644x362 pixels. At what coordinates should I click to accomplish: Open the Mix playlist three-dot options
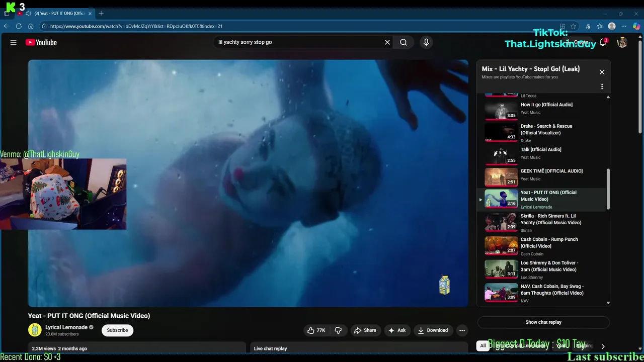[602, 86]
